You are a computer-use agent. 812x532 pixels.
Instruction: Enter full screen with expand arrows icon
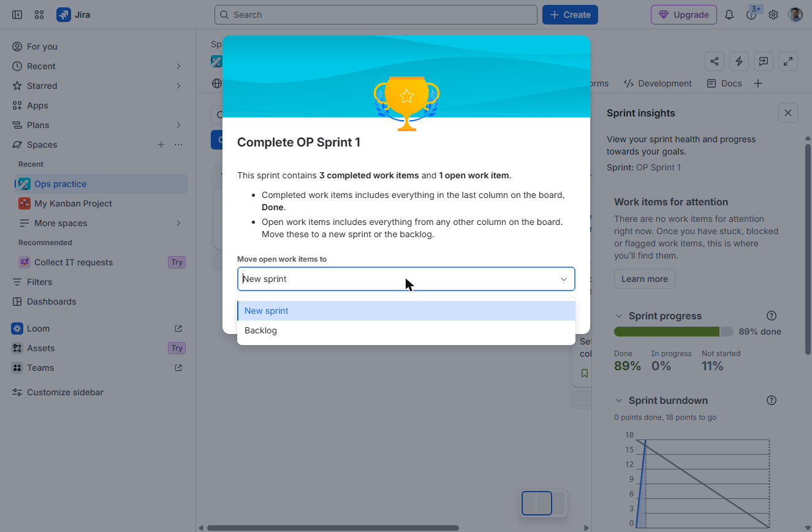788,61
